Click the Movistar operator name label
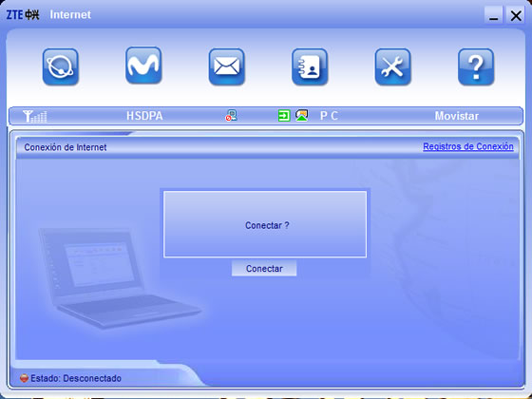The image size is (532, 399). (x=457, y=116)
